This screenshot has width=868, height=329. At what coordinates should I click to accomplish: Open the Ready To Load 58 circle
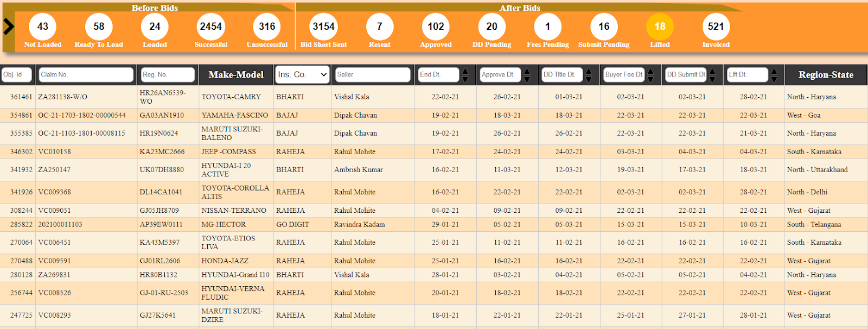coord(99,27)
